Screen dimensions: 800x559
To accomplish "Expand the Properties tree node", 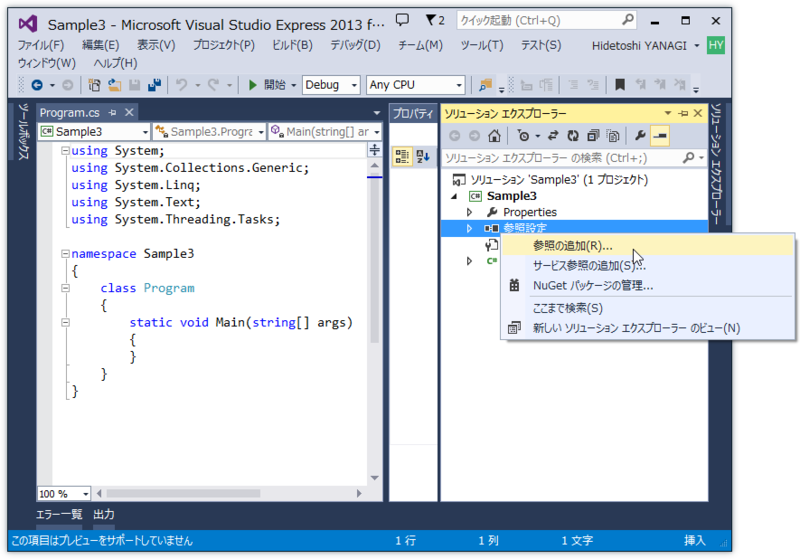I will click(469, 212).
